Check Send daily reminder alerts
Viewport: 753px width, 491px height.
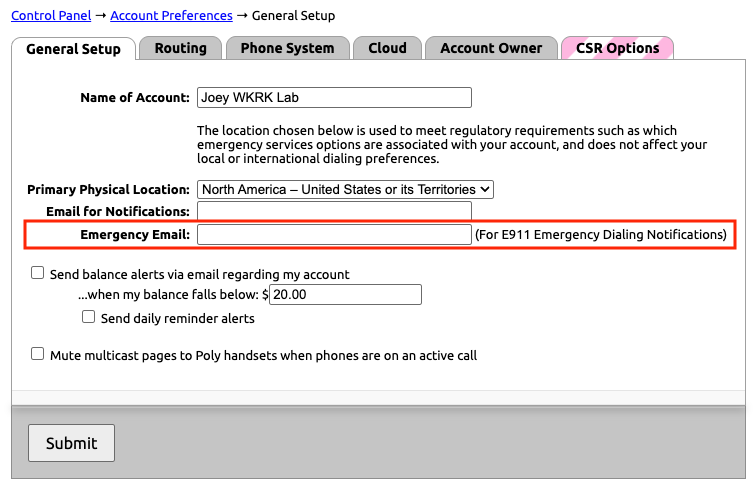tap(89, 317)
